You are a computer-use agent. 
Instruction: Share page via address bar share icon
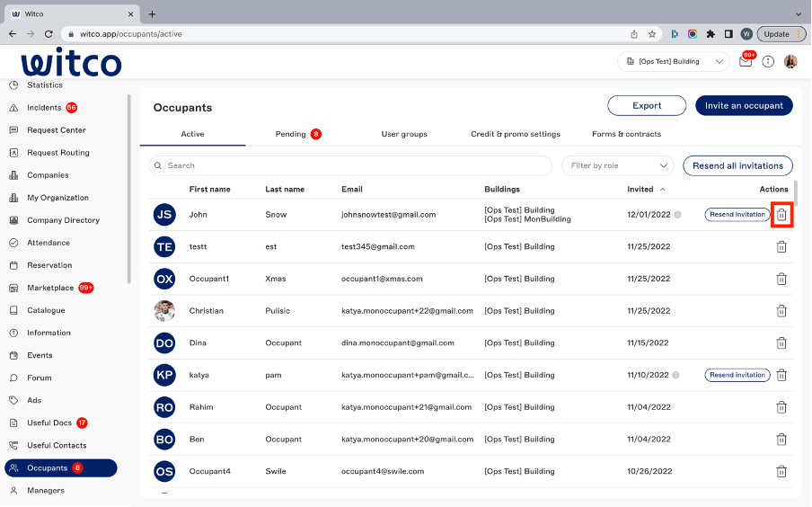click(634, 34)
